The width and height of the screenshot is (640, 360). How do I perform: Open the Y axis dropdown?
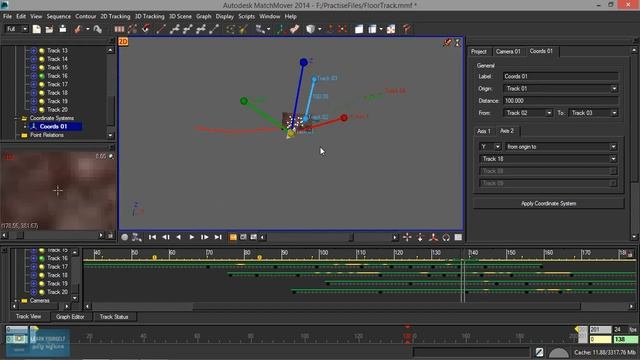pyautogui.click(x=497, y=147)
